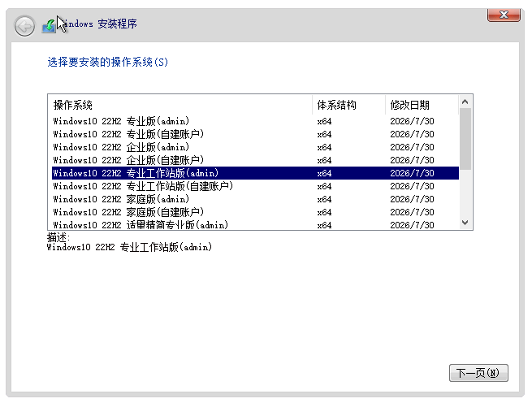Select Windows10 22H2 家庭版(自建账户) row
The height and width of the screenshot is (403, 532).
pos(255,212)
